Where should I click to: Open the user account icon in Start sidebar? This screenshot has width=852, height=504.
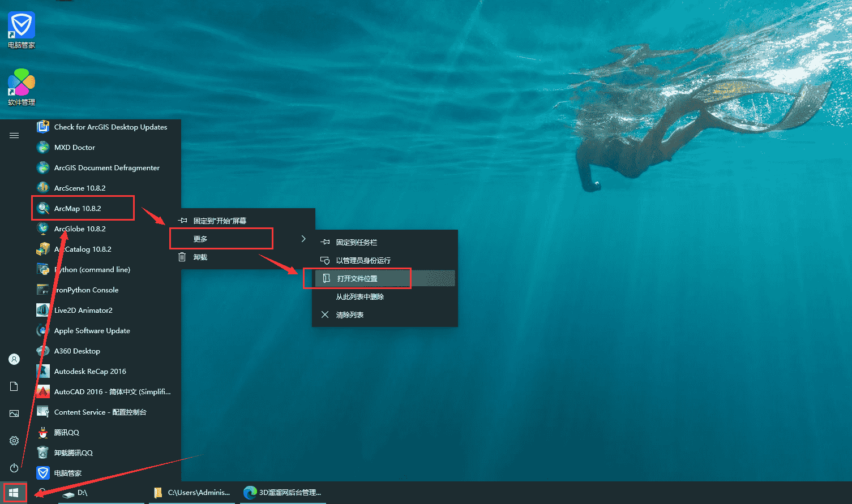click(14, 359)
